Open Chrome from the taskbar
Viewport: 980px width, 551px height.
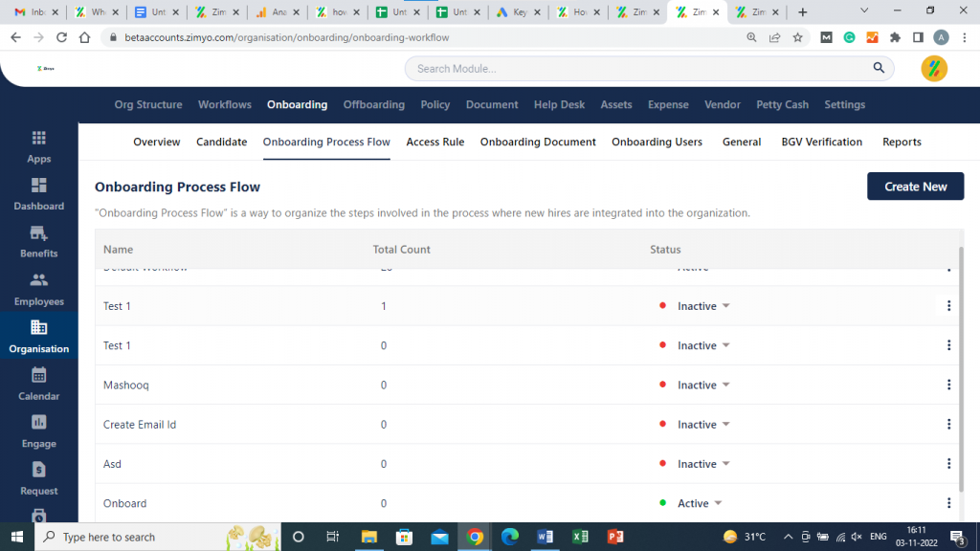pyautogui.click(x=475, y=537)
